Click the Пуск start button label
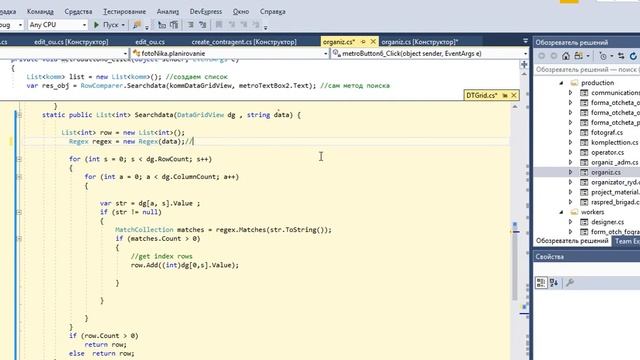Viewport: 640px width, 360px height. click(x=110, y=25)
